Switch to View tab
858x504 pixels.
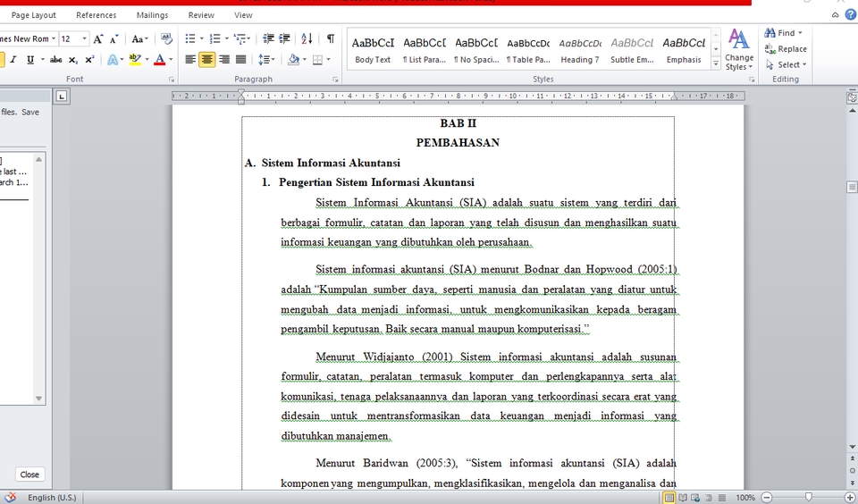(x=243, y=15)
